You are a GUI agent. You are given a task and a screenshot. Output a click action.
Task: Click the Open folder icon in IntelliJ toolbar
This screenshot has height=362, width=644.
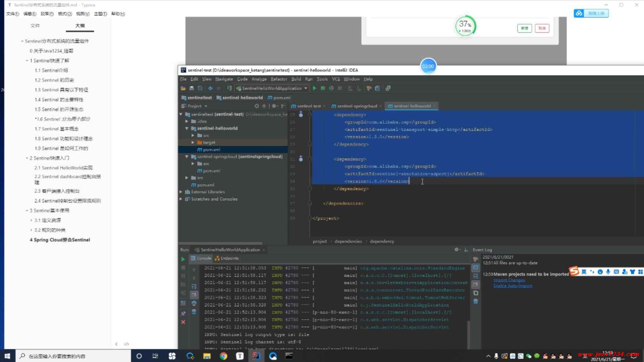click(x=183, y=88)
